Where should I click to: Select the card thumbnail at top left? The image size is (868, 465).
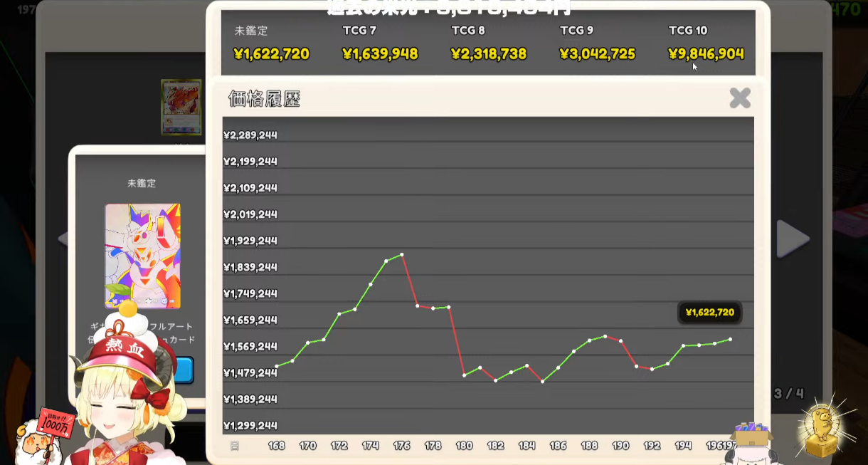pyautogui.click(x=181, y=107)
